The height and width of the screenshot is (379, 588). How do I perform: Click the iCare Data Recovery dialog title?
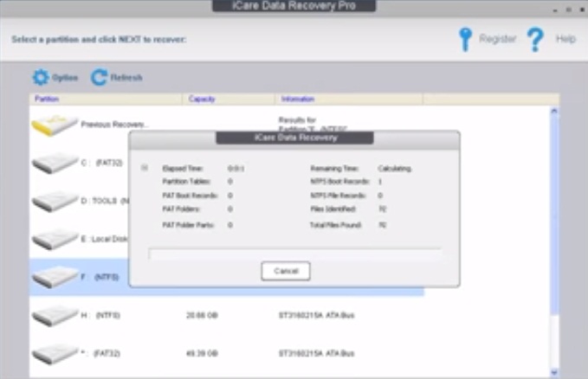(294, 138)
